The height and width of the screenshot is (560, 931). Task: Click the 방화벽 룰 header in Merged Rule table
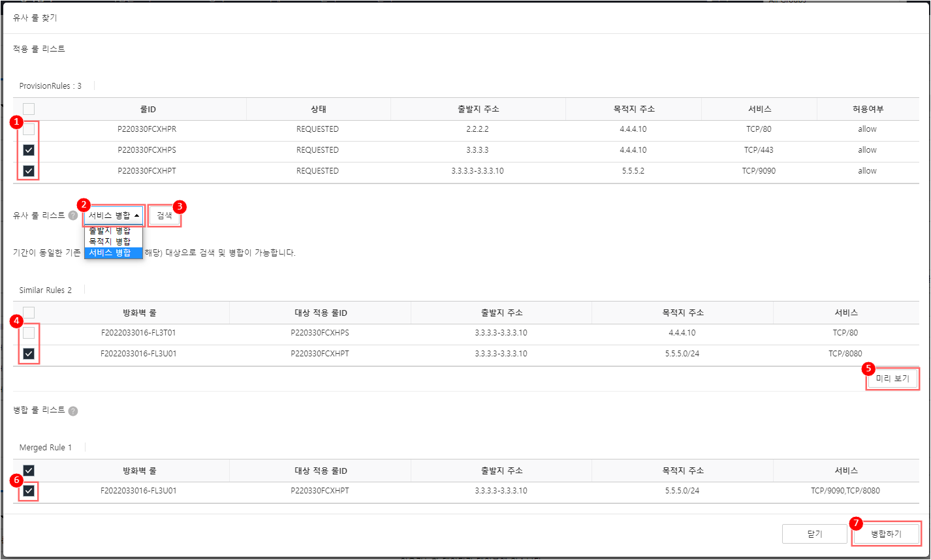(140, 471)
